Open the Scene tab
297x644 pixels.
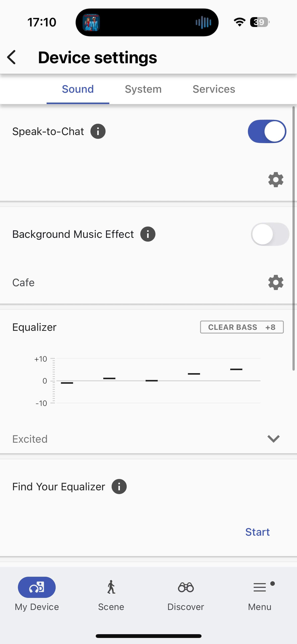(x=111, y=595)
